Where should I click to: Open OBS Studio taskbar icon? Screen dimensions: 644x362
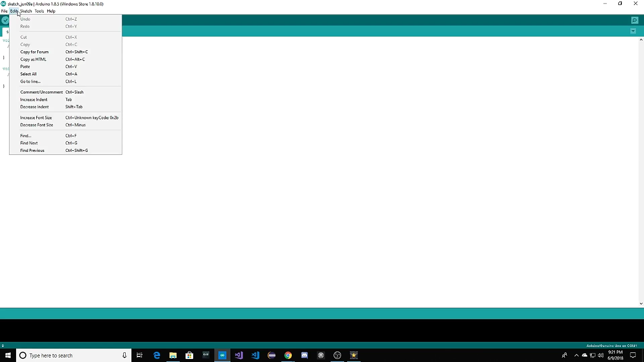(x=337, y=355)
